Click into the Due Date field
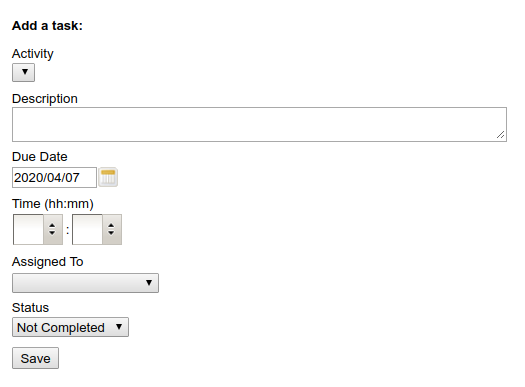 [55, 177]
